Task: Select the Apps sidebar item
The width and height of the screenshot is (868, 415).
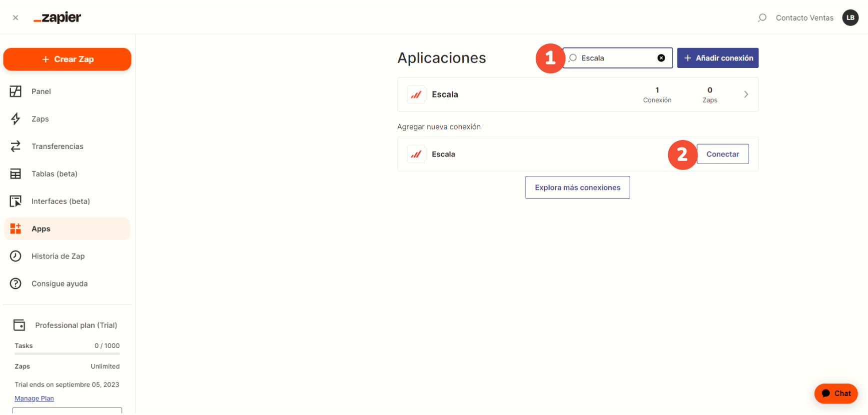Action: click(x=67, y=228)
